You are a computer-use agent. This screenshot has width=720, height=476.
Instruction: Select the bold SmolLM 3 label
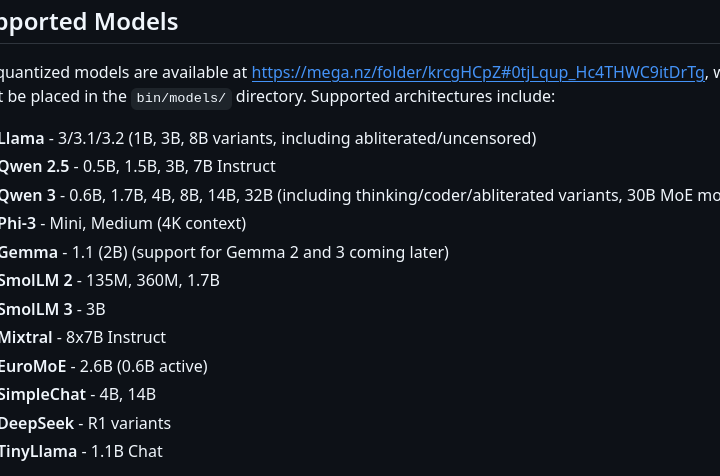pyautogui.click(x=36, y=309)
